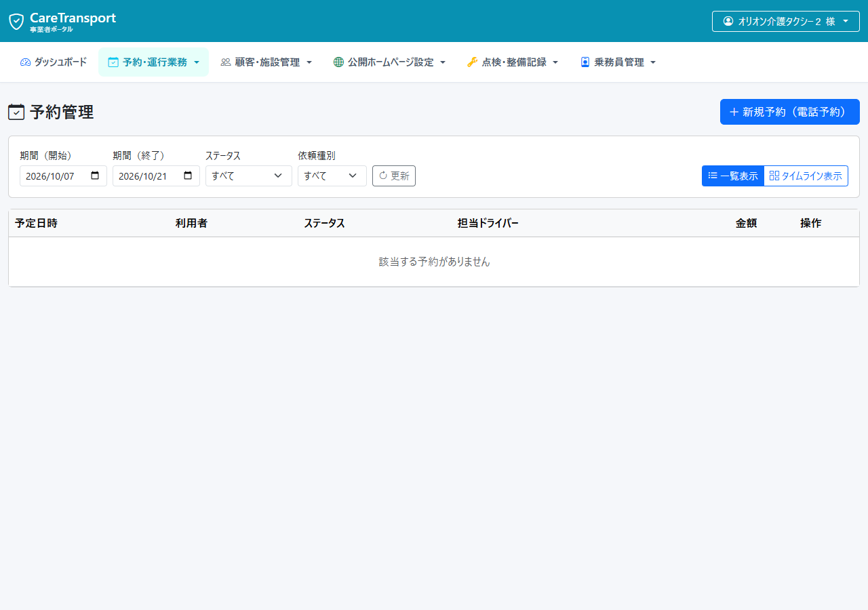Switch to 一覧表示 list view
Viewport: 868px width, 610px height.
click(x=733, y=176)
